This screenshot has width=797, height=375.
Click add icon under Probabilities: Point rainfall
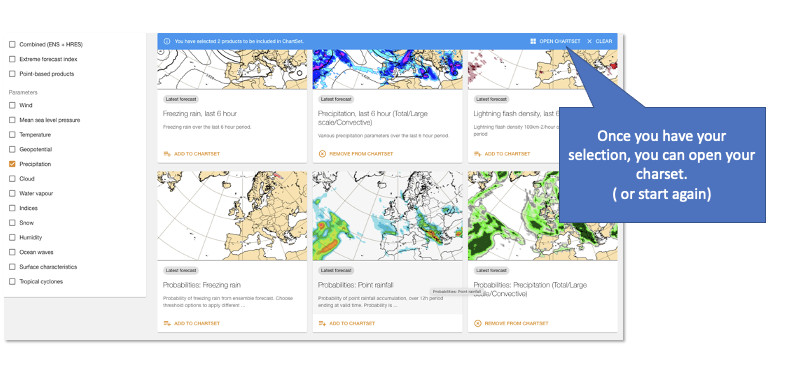pyautogui.click(x=322, y=323)
